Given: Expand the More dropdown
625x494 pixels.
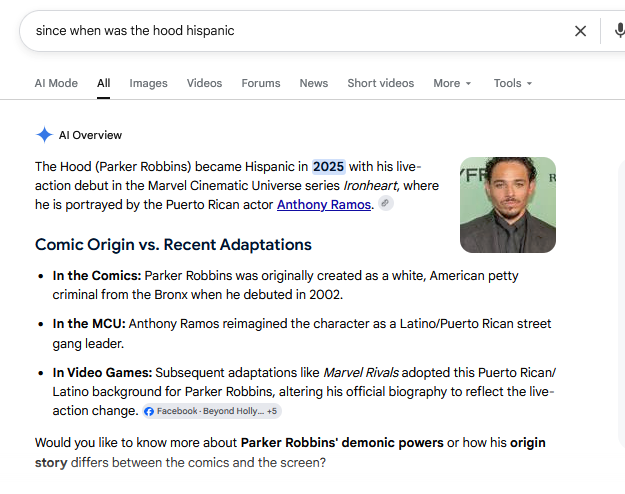Looking at the screenshot, I should click(452, 83).
